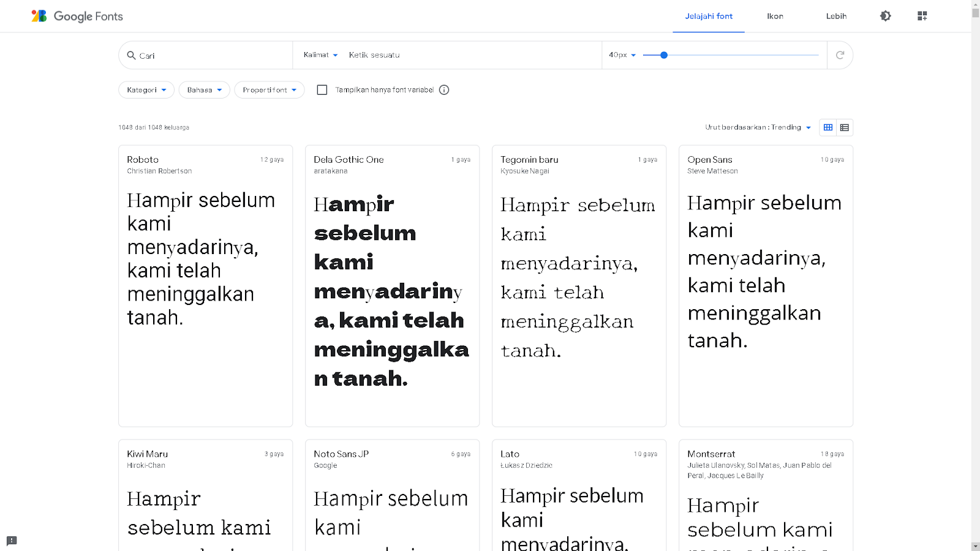Open the Lato font card
The width and height of the screenshot is (980, 551).
point(579,495)
